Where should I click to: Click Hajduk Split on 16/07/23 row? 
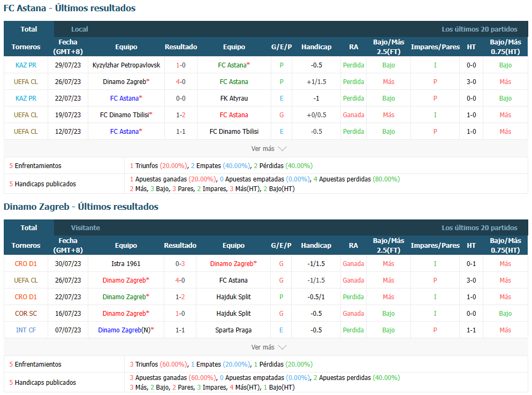click(x=233, y=314)
